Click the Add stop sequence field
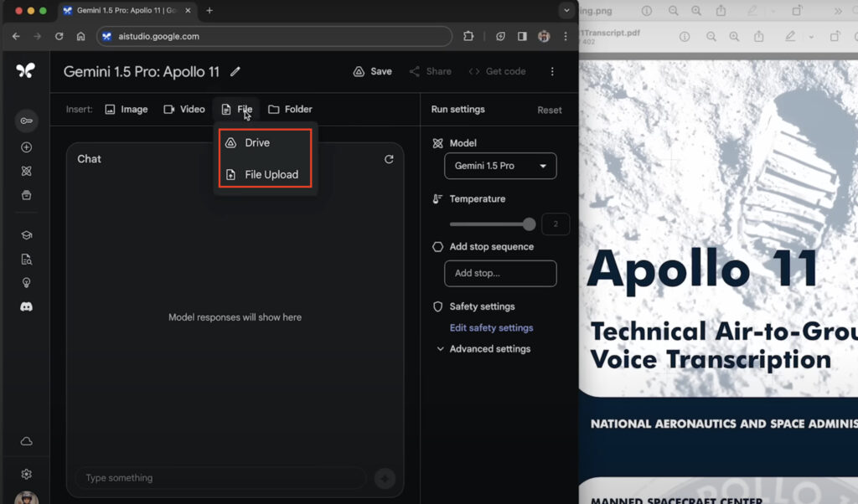Image resolution: width=858 pixels, height=504 pixels. 500,273
